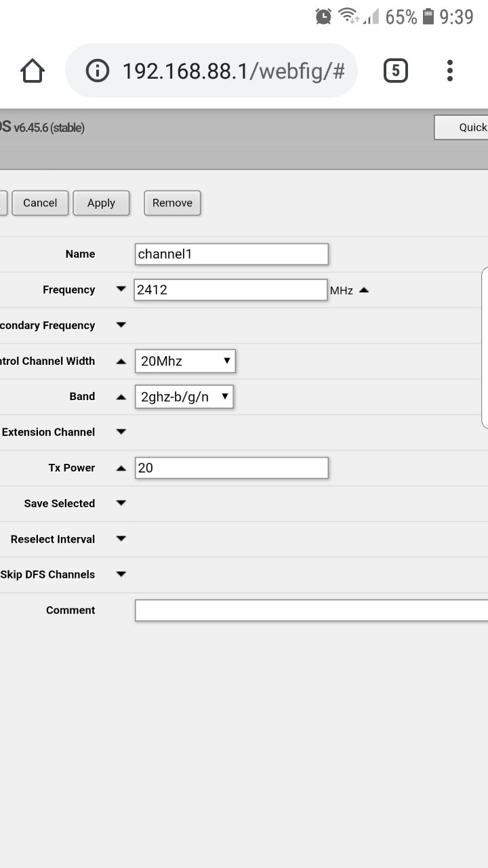Focus the Name field containing channel1
This screenshot has height=868, width=488.
pos(232,254)
